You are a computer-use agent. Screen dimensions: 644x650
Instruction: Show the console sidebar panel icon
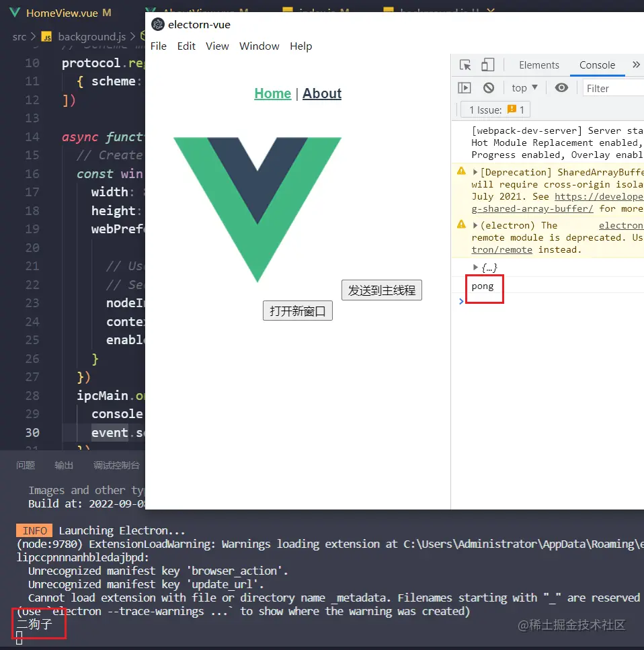pos(464,88)
